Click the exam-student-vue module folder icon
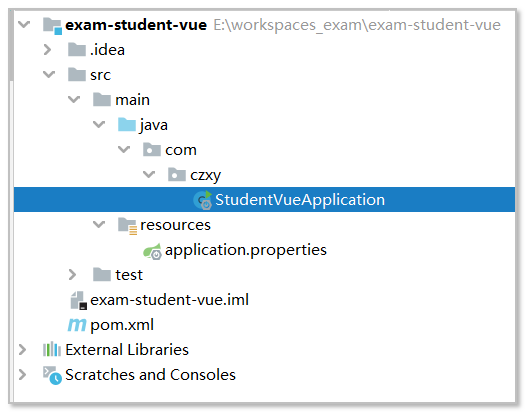This screenshot has width=525, height=412. [x=52, y=26]
